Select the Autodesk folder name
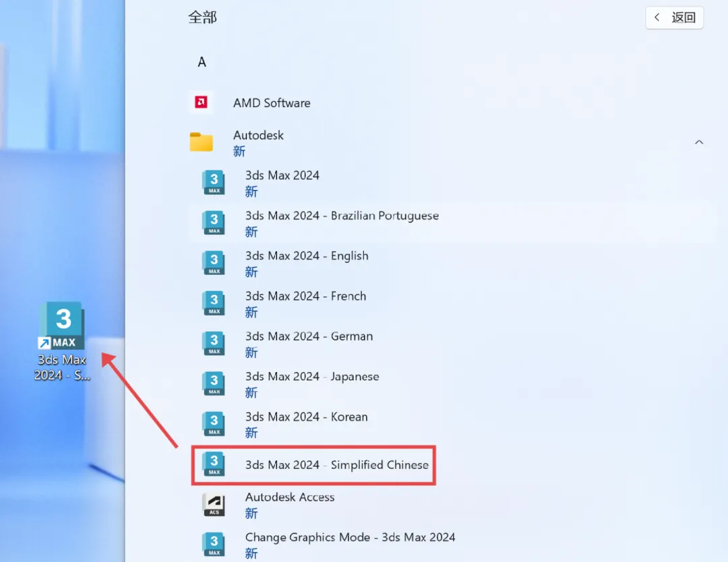 (258, 135)
